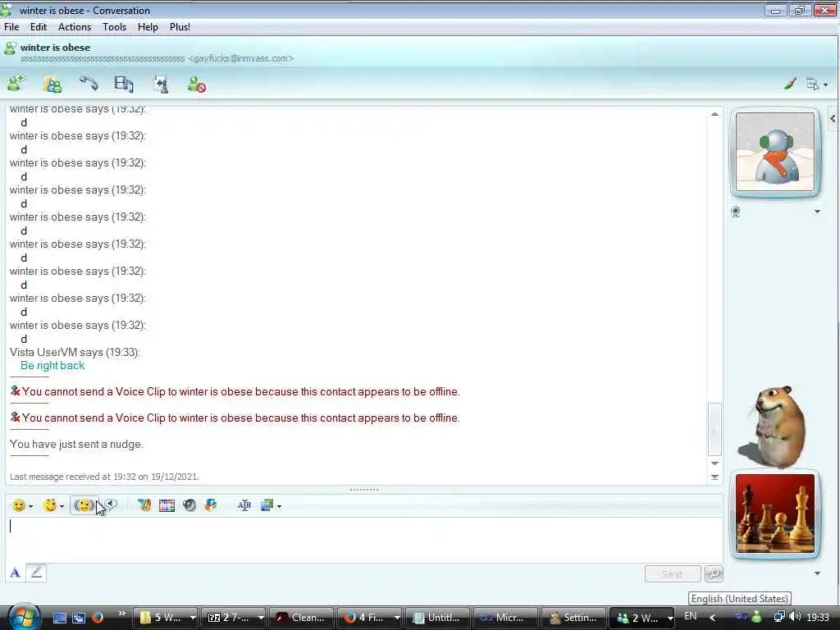The image size is (840, 630).
Task: Click 'You have just sent a nudge' text
Action: (76, 444)
